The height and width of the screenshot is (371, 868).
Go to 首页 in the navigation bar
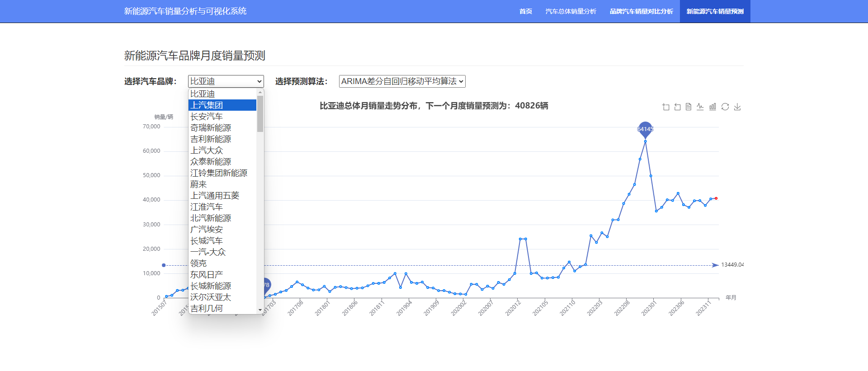tap(526, 11)
